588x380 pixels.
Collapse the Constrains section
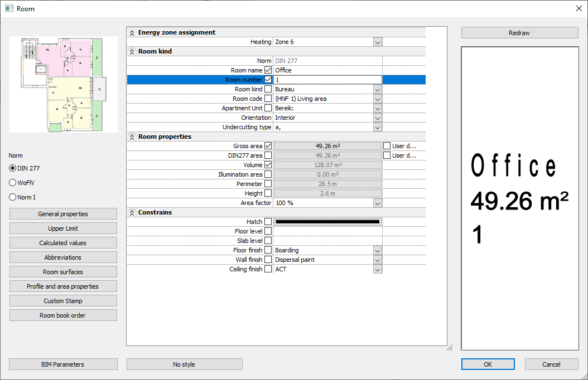(132, 213)
